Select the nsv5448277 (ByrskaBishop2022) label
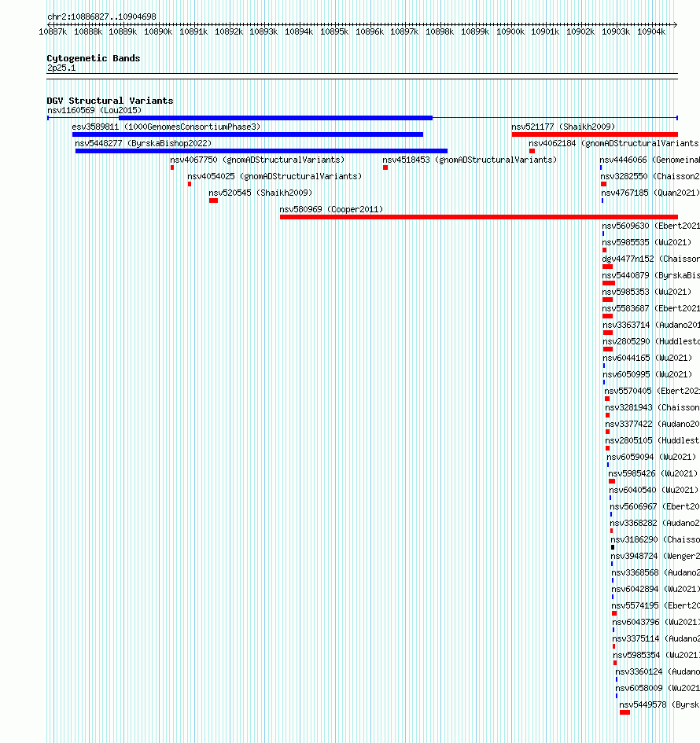 coord(143,144)
